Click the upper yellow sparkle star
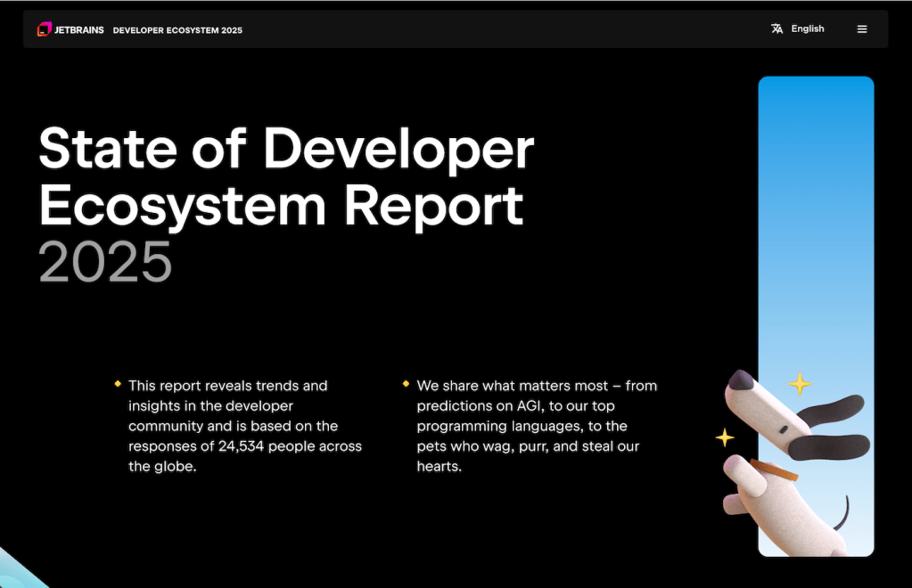 (x=800, y=384)
